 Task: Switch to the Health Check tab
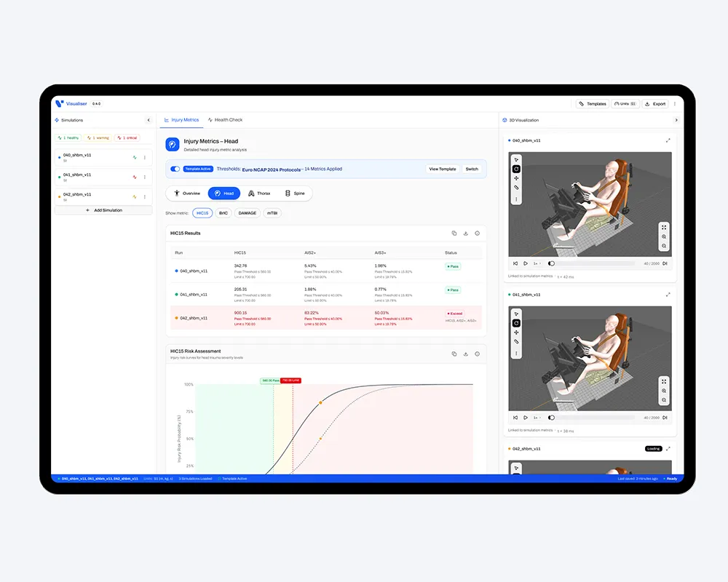click(226, 120)
